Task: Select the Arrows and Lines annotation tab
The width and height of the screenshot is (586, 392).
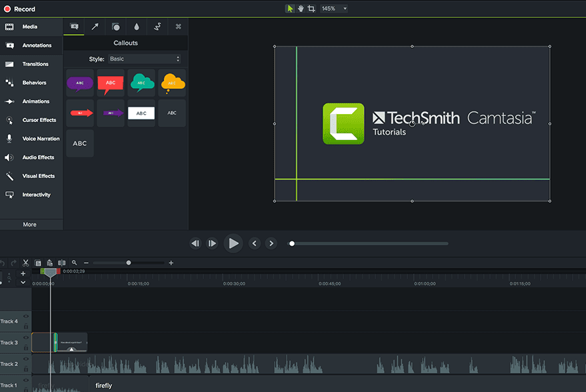Action: [95, 27]
